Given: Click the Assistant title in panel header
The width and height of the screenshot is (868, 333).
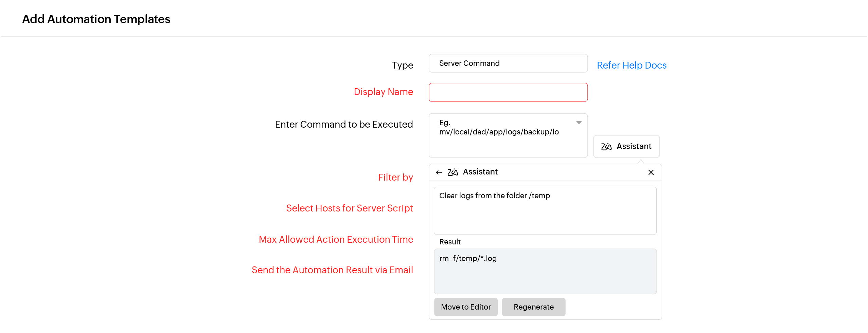Looking at the screenshot, I should [x=480, y=172].
